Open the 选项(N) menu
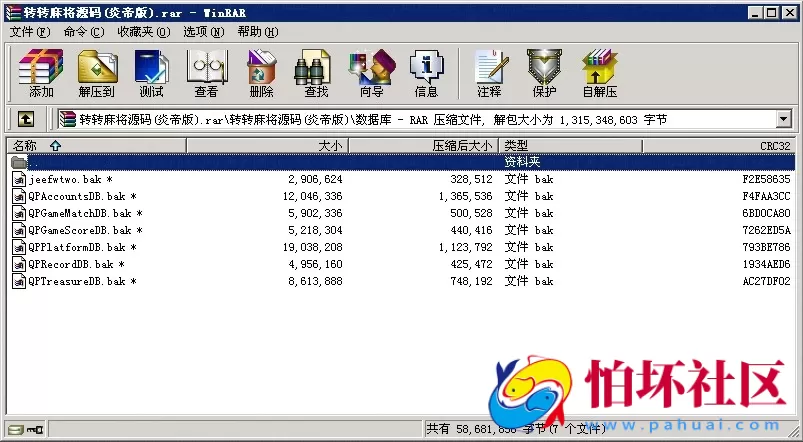This screenshot has width=803, height=442. click(204, 32)
